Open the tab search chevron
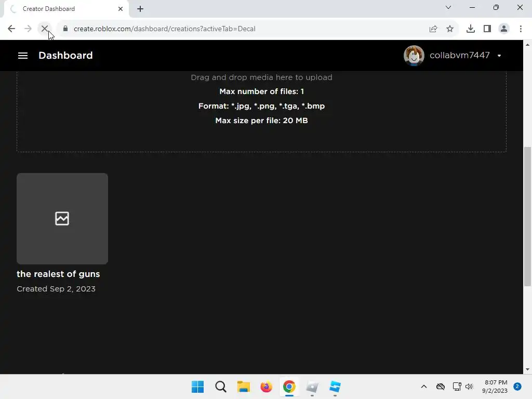The width and height of the screenshot is (532, 399). click(448, 7)
